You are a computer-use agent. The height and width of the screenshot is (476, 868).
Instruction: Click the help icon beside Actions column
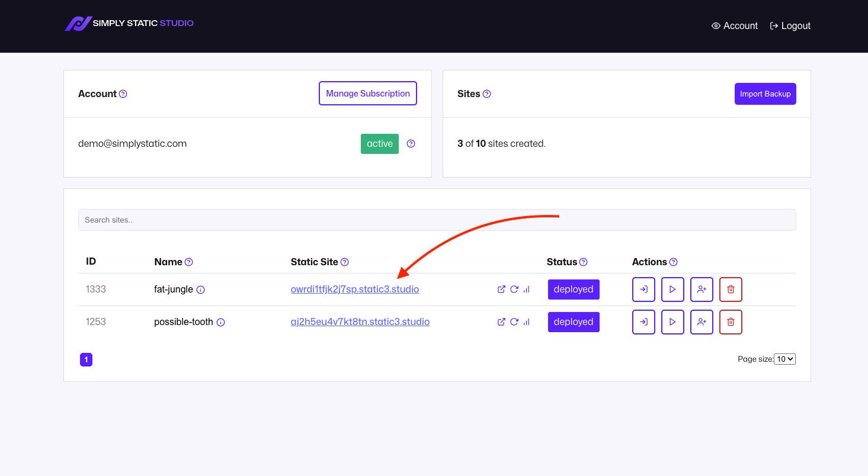tap(674, 262)
